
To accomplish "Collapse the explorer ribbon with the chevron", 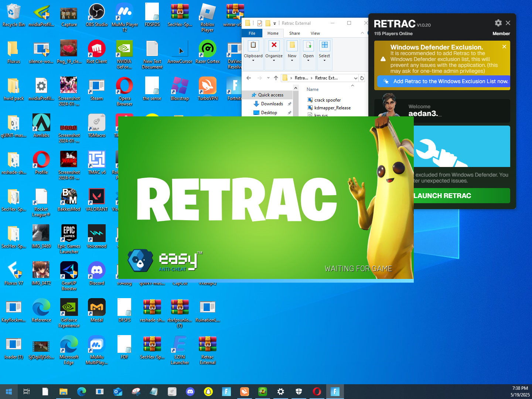I will tap(362, 33).
